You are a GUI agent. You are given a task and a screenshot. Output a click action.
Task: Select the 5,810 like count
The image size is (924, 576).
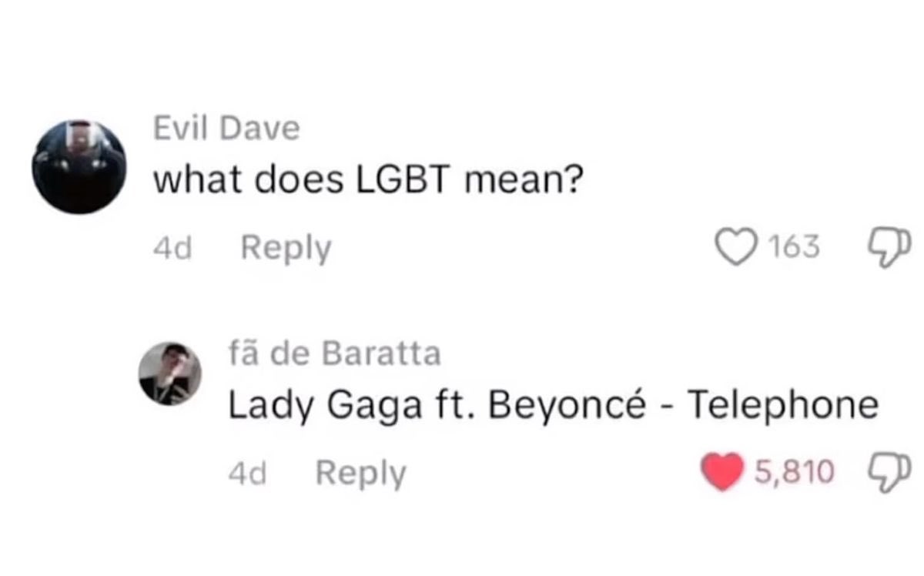(x=794, y=471)
